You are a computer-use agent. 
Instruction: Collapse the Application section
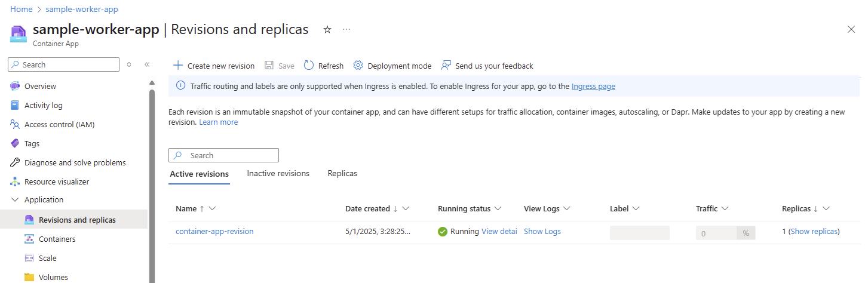(x=15, y=200)
